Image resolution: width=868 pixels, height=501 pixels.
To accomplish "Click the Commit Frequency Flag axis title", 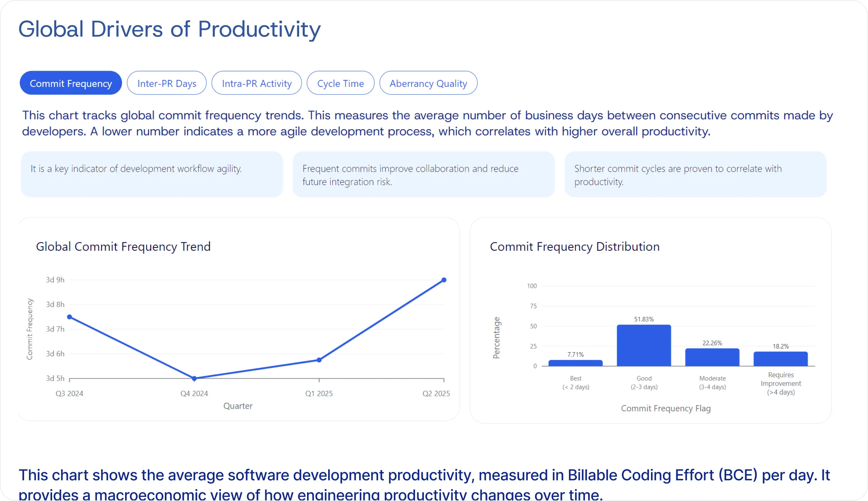I will (x=666, y=408).
